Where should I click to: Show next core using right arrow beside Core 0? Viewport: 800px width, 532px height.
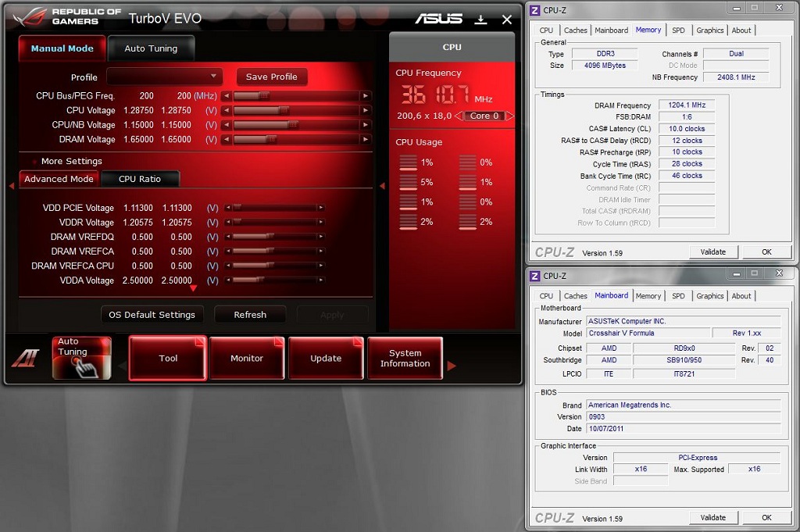pyautogui.click(x=509, y=116)
